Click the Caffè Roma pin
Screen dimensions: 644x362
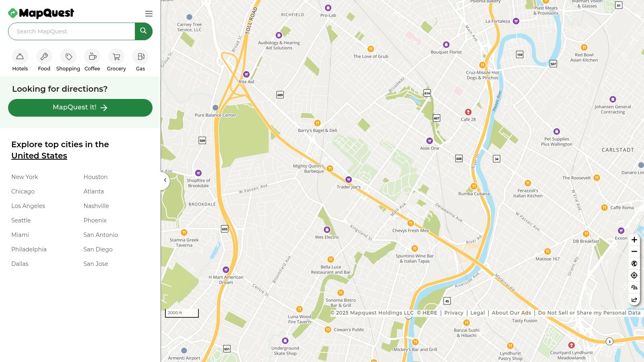604,208
